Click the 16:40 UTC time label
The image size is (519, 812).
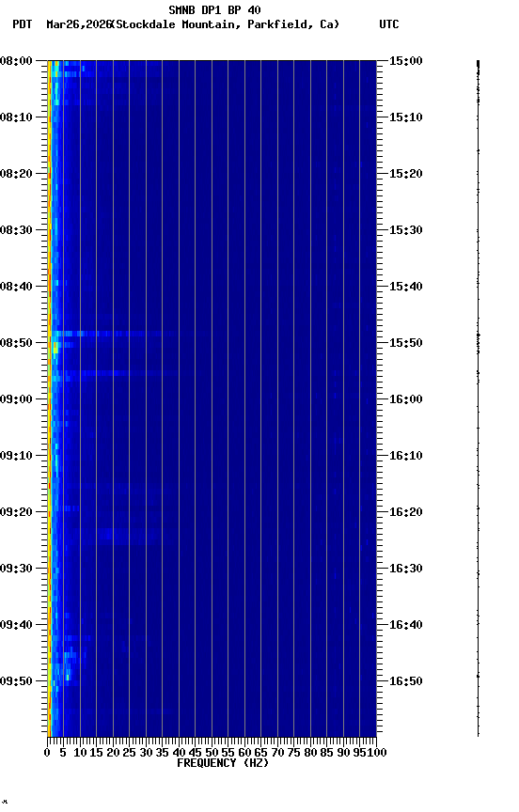pyautogui.click(x=406, y=626)
